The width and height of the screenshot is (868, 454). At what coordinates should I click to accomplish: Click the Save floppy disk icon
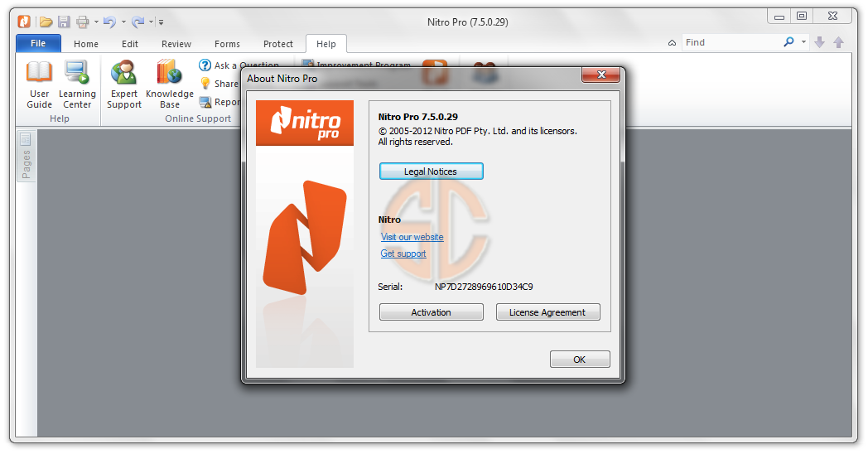click(65, 22)
